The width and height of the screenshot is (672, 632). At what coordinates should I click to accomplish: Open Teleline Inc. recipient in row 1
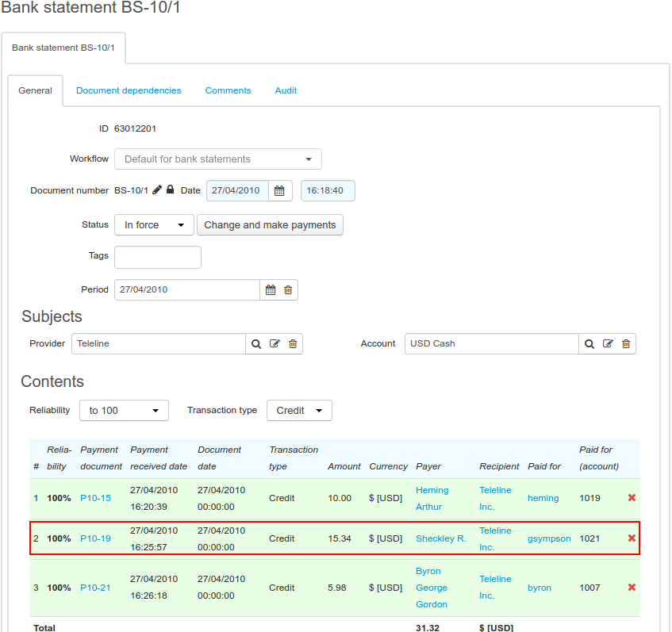[495, 498]
